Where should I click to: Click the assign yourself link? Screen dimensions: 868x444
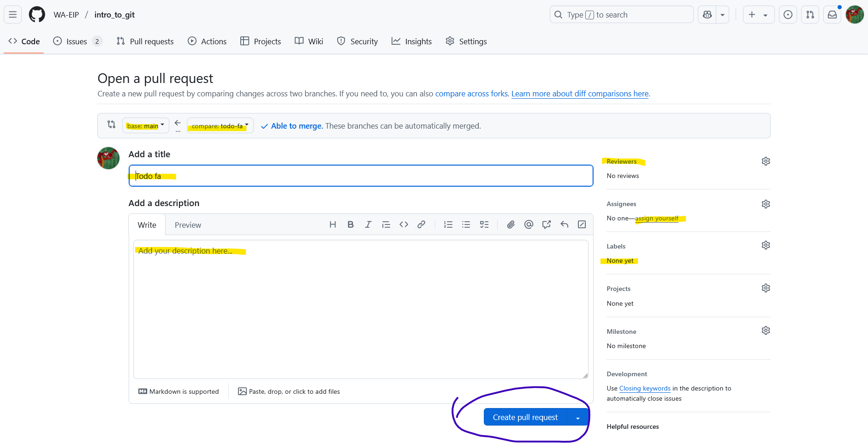tap(656, 219)
